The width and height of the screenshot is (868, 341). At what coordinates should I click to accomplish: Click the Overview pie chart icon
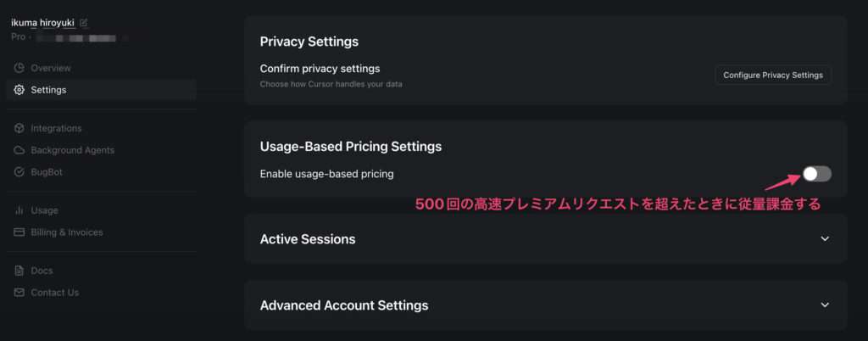coord(19,68)
